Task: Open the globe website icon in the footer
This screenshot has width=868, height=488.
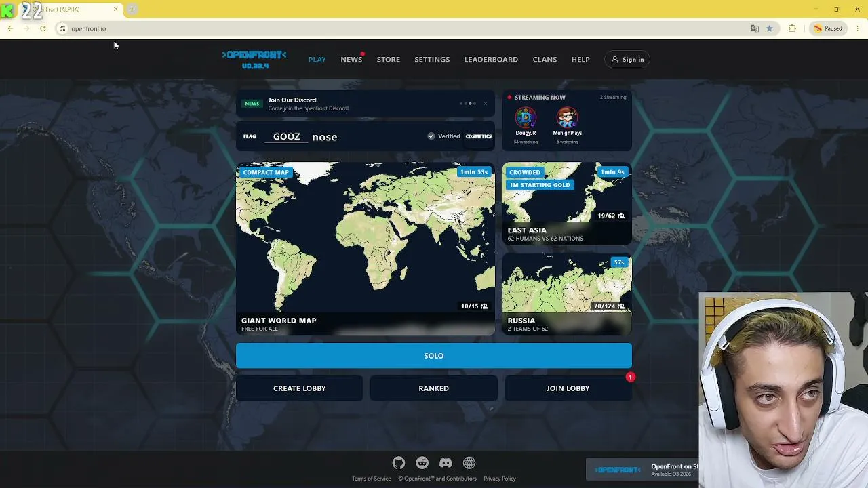Action: 469,463
